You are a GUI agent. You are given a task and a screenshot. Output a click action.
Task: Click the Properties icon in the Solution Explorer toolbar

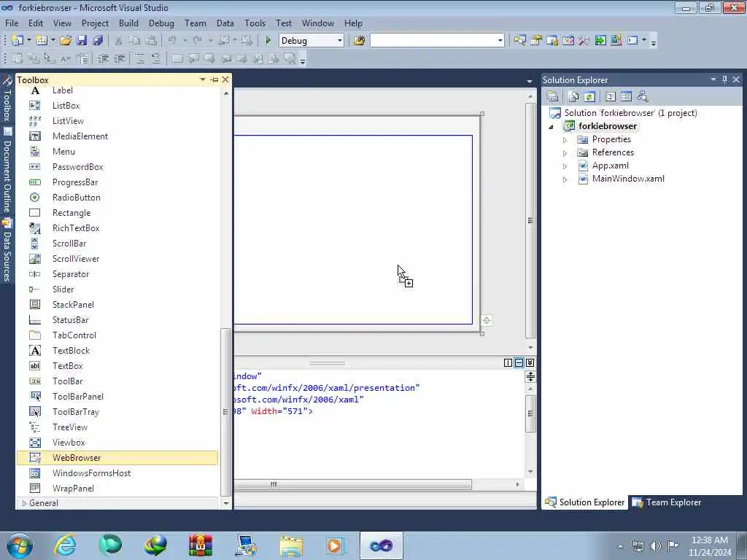point(553,97)
